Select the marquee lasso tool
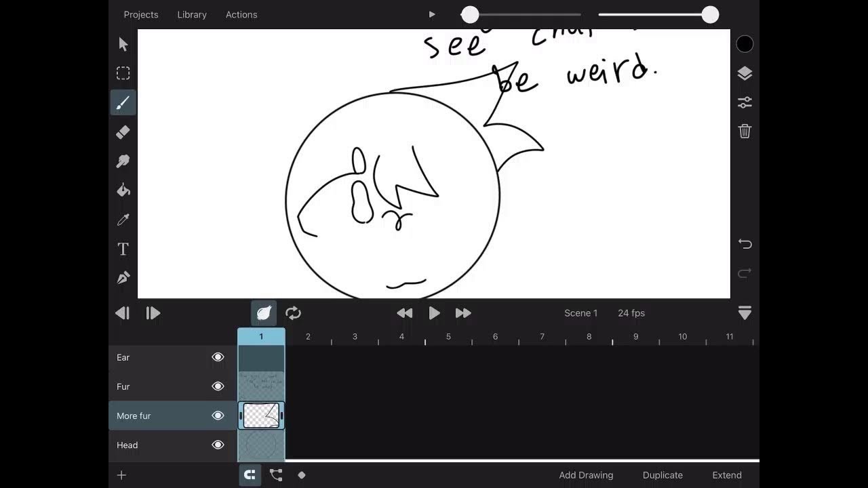Screen dimensions: 868x488 click(x=123, y=73)
